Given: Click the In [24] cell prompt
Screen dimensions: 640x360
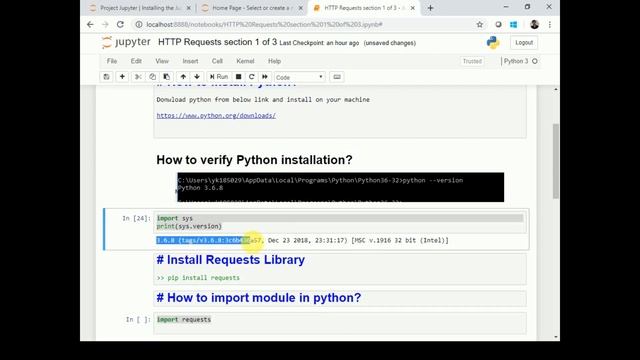Looking at the screenshot, I should [136, 218].
